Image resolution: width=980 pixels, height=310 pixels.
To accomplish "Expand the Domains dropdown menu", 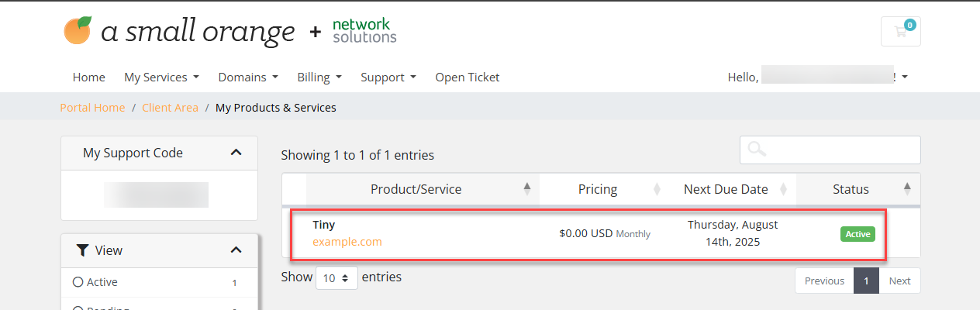I will click(x=248, y=77).
